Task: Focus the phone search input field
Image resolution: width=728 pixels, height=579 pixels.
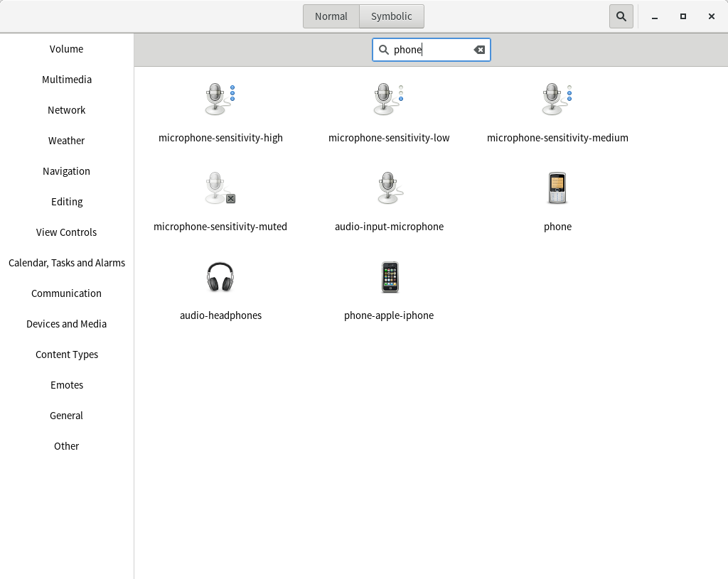Action: 432,50
